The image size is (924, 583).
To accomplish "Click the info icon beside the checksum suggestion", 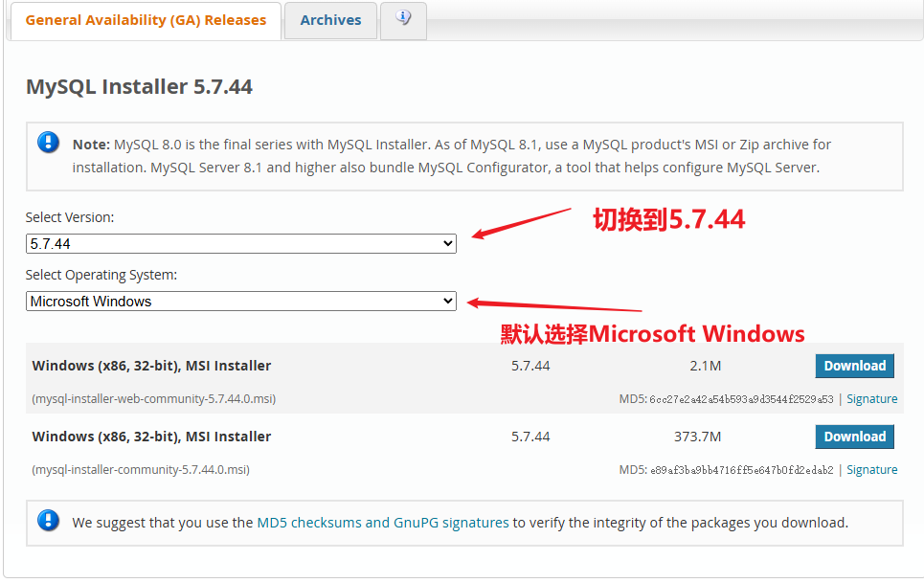I will click(x=48, y=521).
